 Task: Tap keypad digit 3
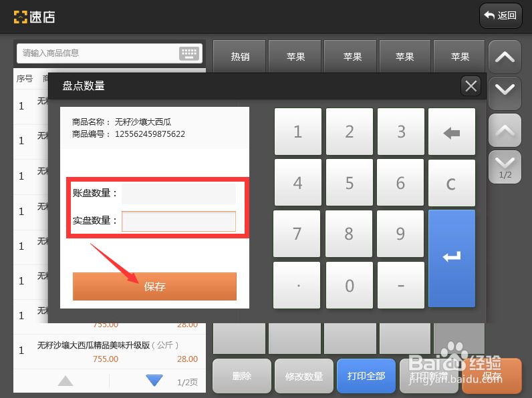click(x=401, y=132)
